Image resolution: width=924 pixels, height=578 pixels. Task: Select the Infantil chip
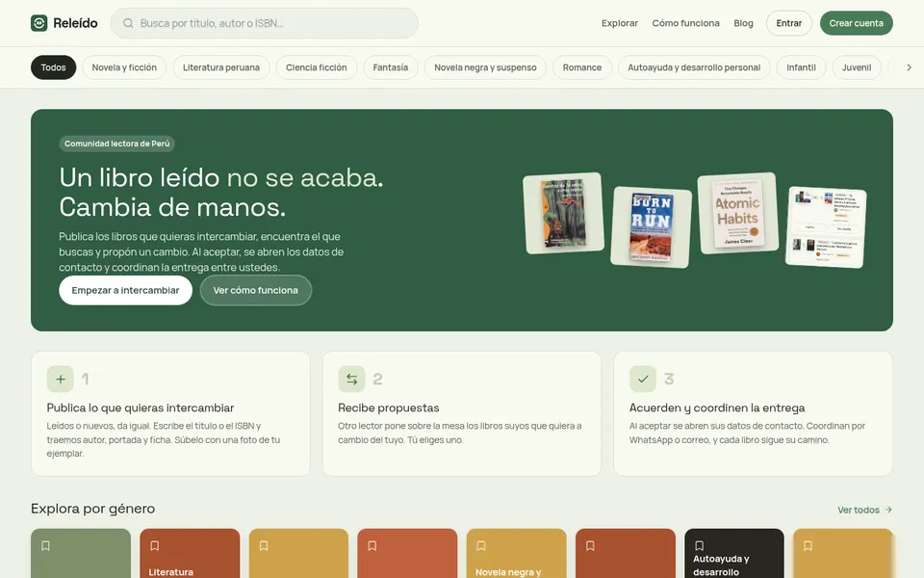(x=801, y=67)
